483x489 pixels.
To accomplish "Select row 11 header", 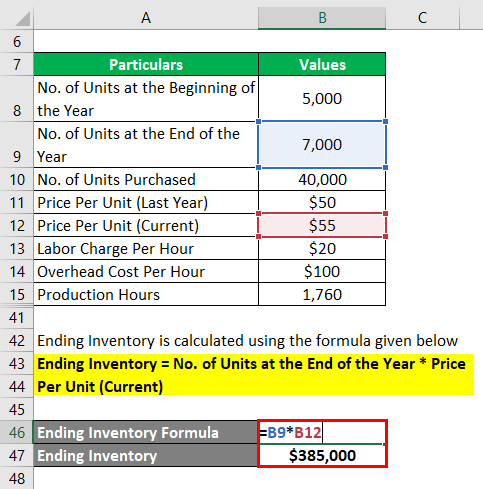I will click(x=17, y=203).
